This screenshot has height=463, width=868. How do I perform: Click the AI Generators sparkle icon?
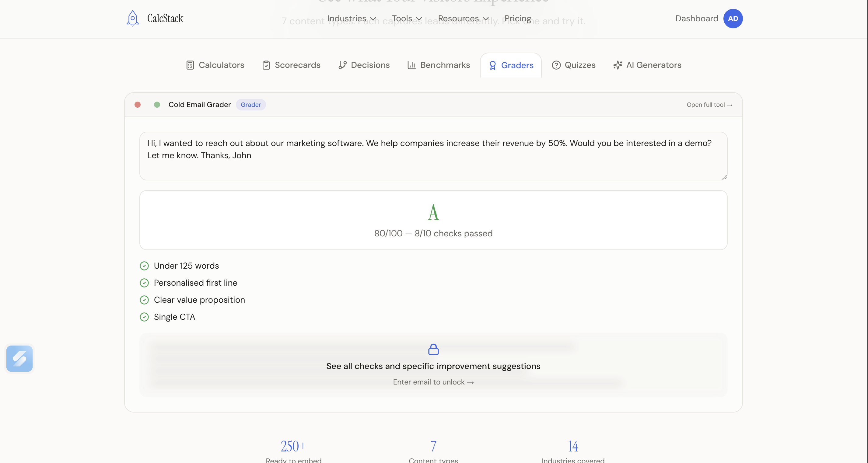click(618, 65)
